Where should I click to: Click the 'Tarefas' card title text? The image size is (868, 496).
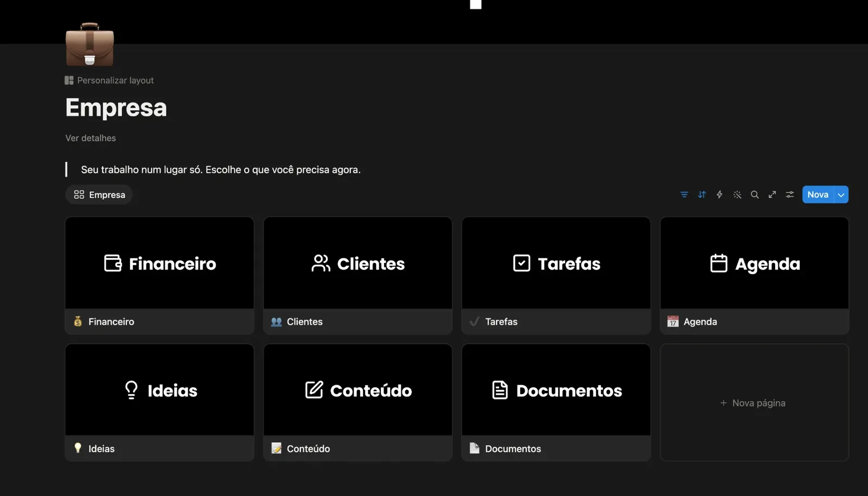501,321
